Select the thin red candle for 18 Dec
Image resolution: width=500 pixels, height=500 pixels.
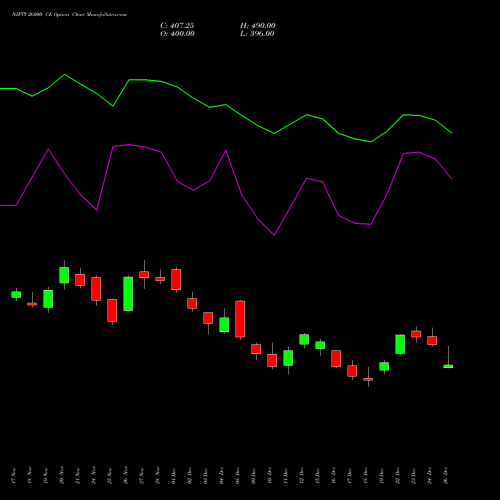click(368, 379)
